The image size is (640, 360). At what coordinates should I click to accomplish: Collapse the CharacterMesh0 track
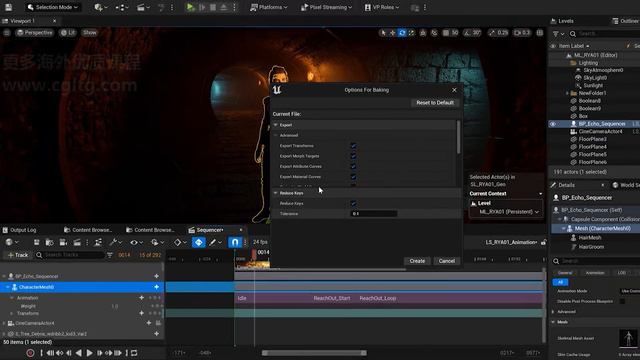coord(7,287)
